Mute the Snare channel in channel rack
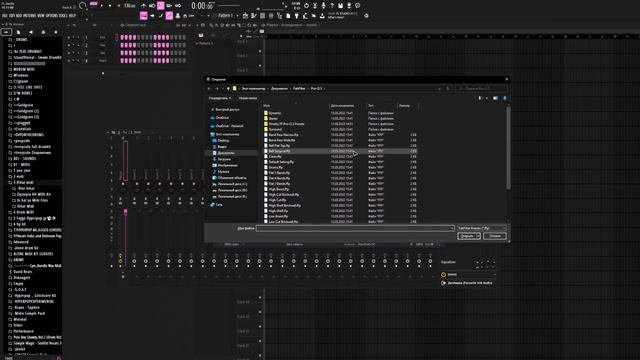640x360 pixels. 69,60
